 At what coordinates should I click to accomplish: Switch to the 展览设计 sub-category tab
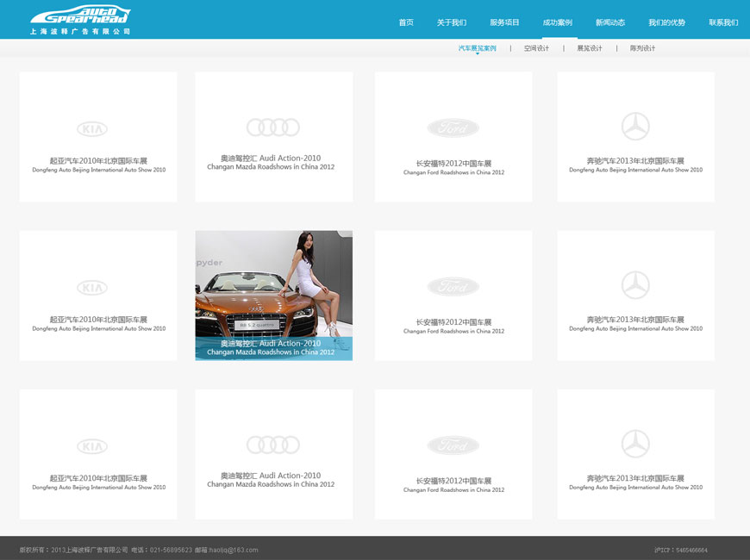pyautogui.click(x=590, y=48)
